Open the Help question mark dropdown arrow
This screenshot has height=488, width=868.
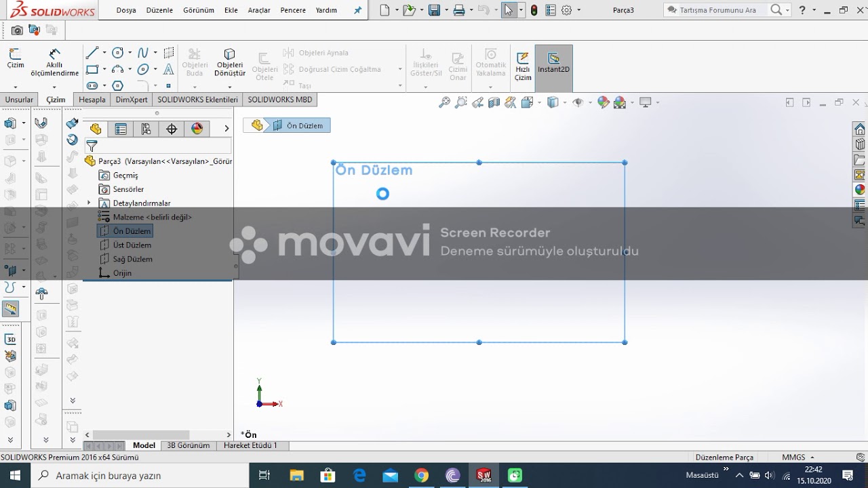point(814,10)
